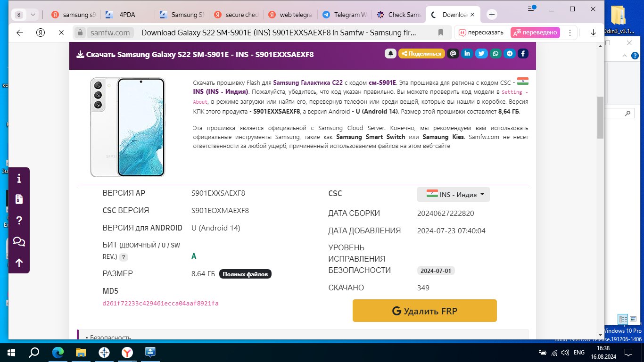Click the пересказать summarize button

[481, 33]
